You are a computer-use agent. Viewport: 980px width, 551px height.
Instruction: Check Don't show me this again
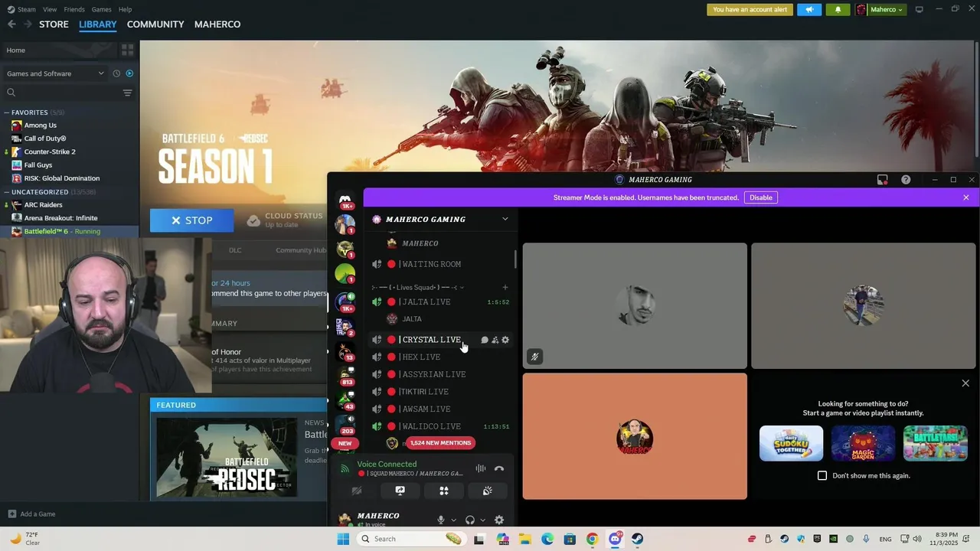coord(822,475)
